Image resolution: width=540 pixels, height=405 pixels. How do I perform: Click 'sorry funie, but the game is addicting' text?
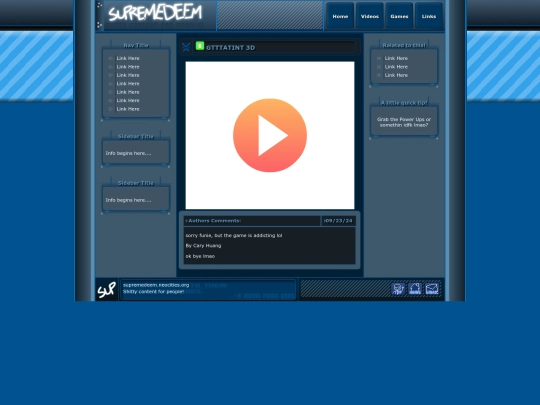[234, 236]
